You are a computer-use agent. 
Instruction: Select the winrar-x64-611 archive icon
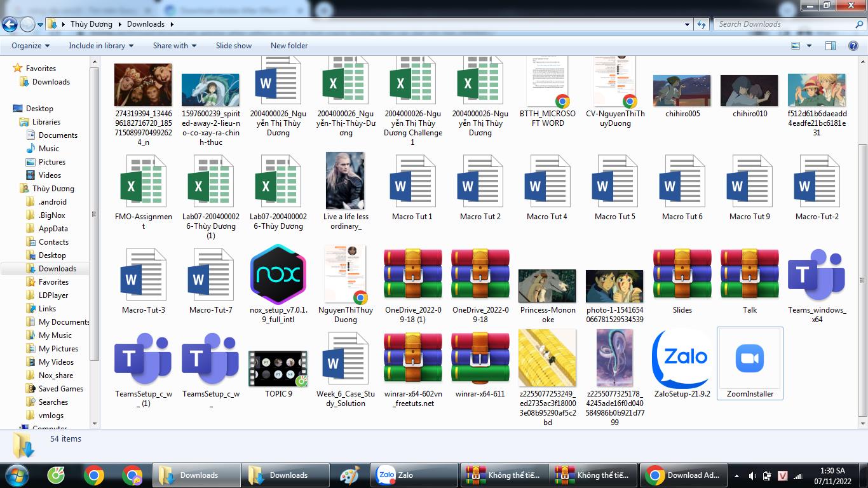(x=480, y=359)
